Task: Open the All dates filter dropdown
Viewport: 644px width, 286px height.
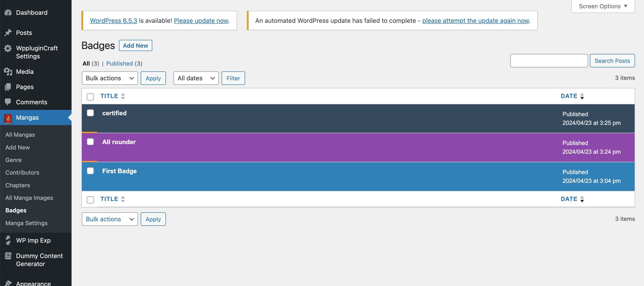Action: (x=196, y=78)
